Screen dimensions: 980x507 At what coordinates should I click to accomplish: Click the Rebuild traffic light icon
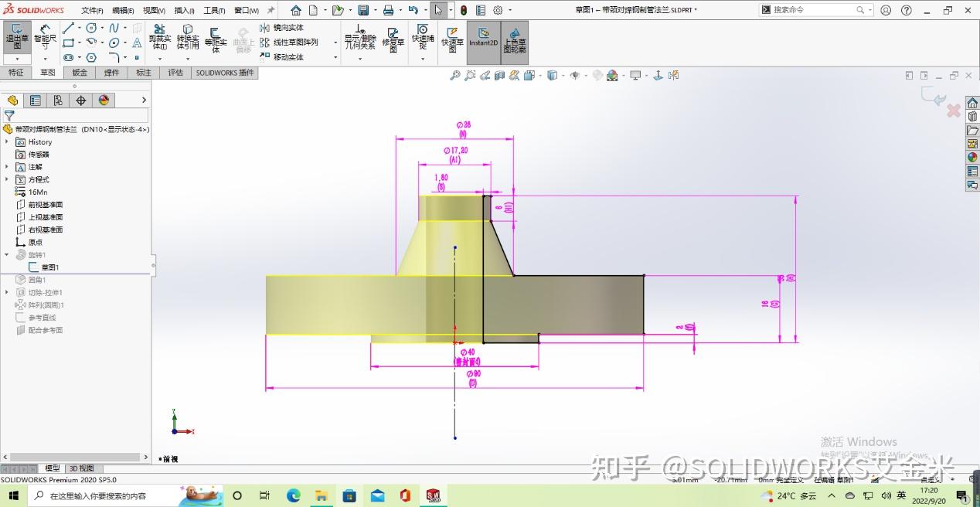463,10
